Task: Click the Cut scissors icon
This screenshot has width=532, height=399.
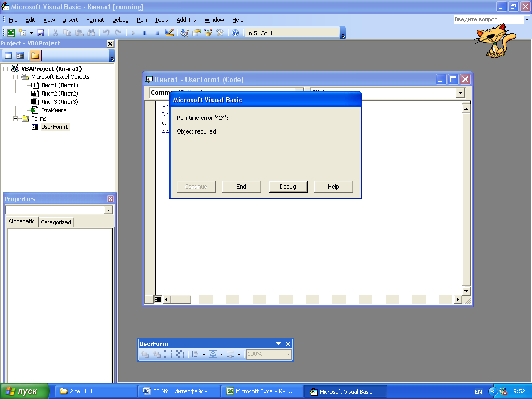Action: tap(55, 33)
